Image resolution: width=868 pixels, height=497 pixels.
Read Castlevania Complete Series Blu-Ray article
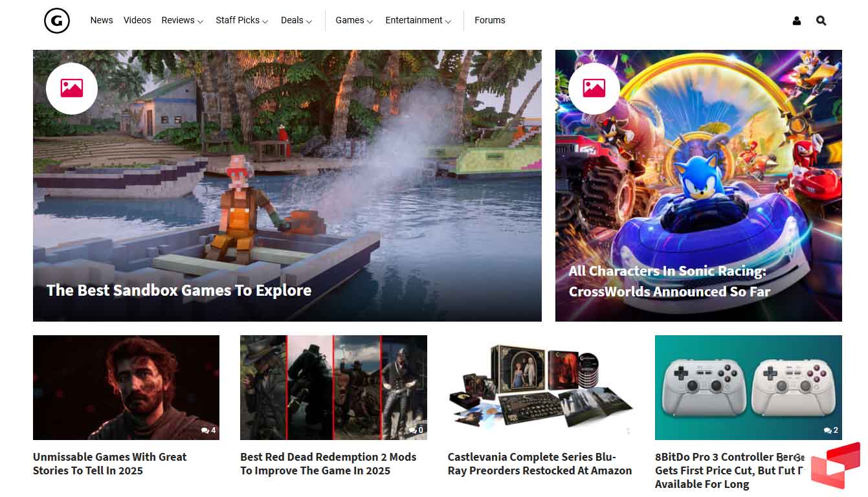point(539,464)
